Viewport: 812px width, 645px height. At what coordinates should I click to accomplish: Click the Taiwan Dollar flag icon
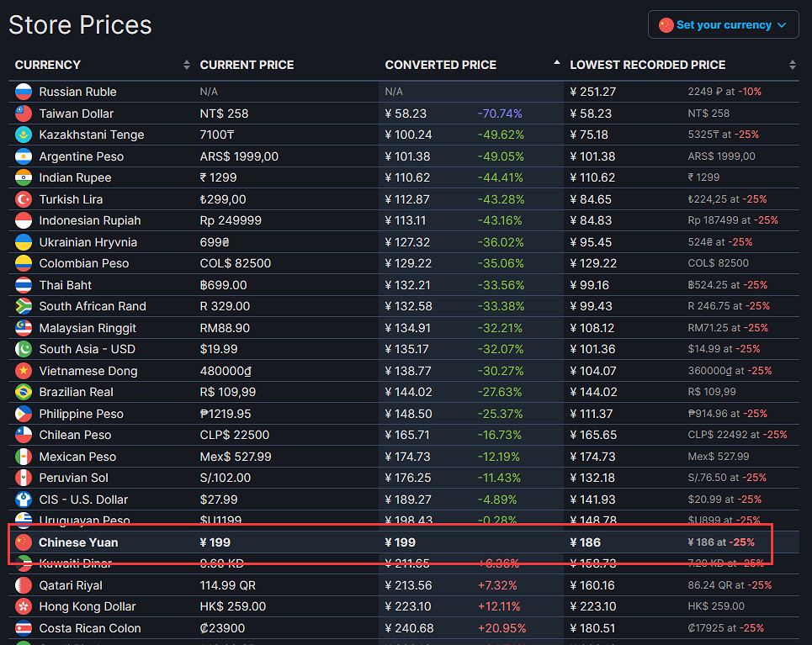click(x=24, y=114)
